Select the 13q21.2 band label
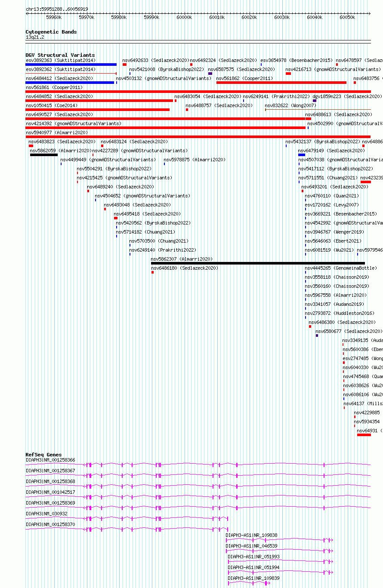383x588 pixels. tap(35, 37)
